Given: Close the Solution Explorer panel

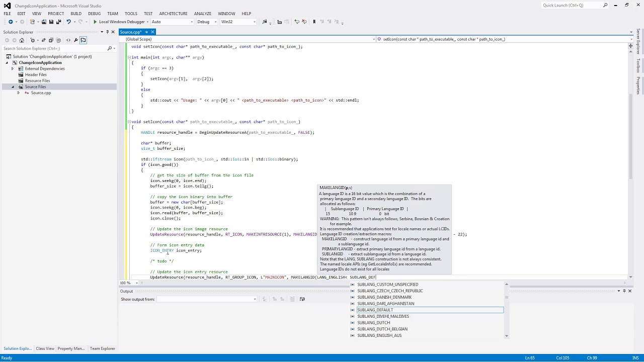Looking at the screenshot, I should point(113,32).
